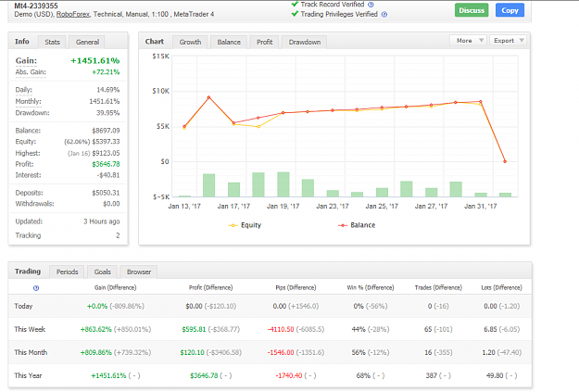Click the help icon in Trading table header
This screenshot has width=579, height=392.
36,288
